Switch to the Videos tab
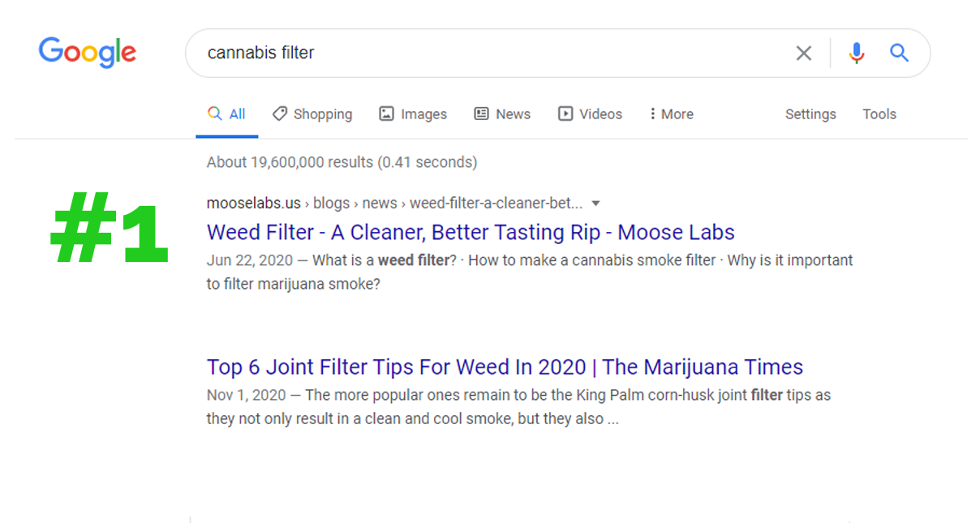 pyautogui.click(x=600, y=114)
